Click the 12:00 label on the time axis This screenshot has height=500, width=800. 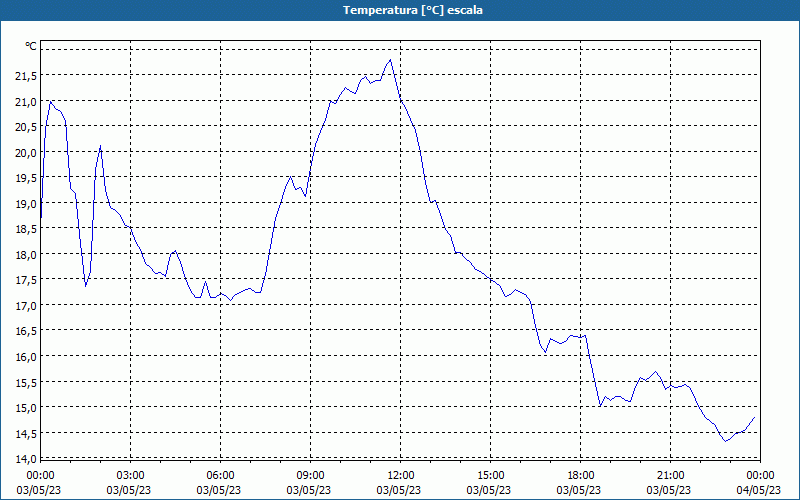401,476
